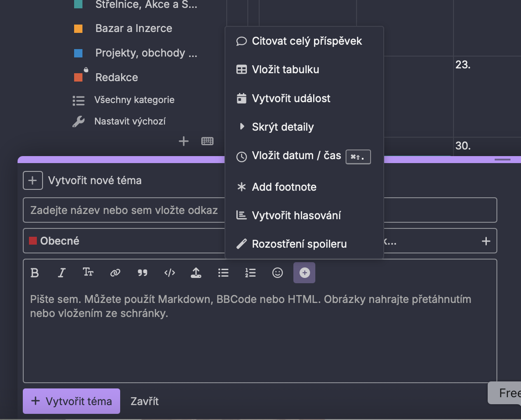Insert a hyperlink via the link icon

point(115,273)
